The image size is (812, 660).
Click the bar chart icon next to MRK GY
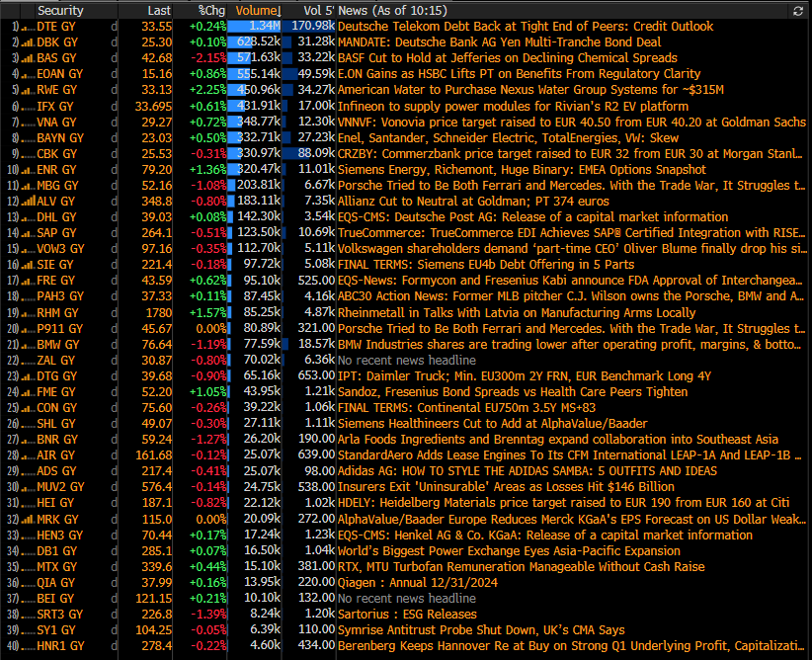tap(28, 520)
